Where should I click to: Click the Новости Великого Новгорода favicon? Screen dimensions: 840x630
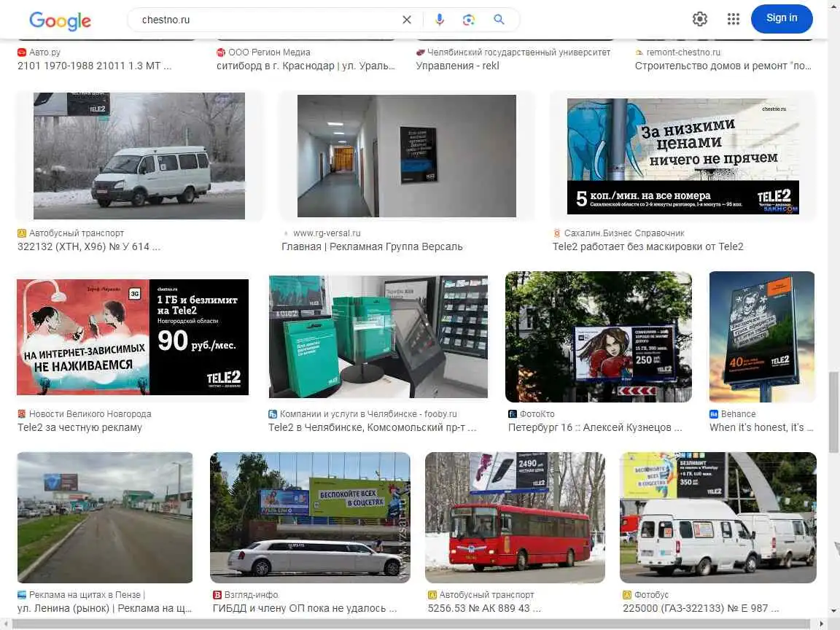click(22, 414)
